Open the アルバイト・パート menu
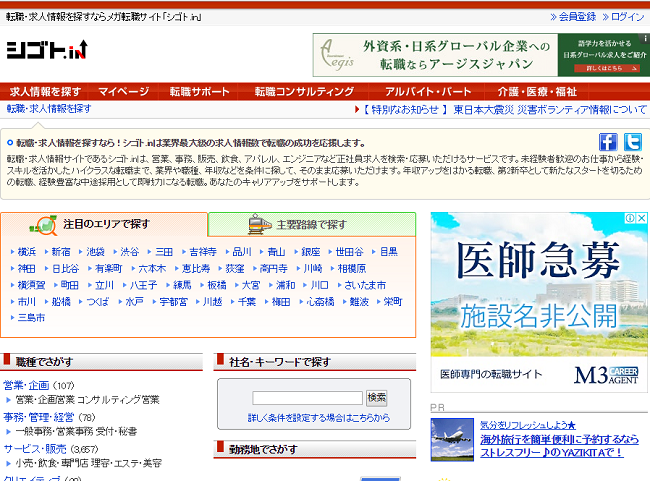The image size is (650, 481). coord(428,92)
